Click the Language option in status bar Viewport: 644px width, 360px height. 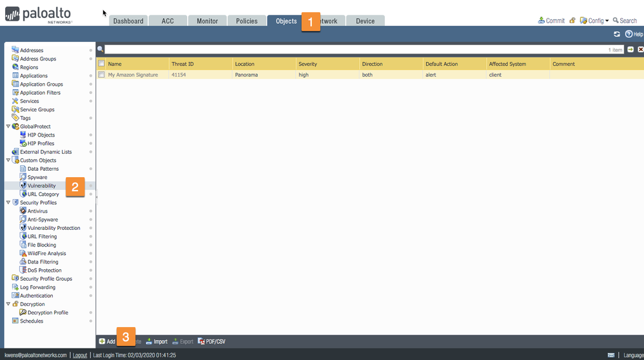pyautogui.click(x=633, y=355)
